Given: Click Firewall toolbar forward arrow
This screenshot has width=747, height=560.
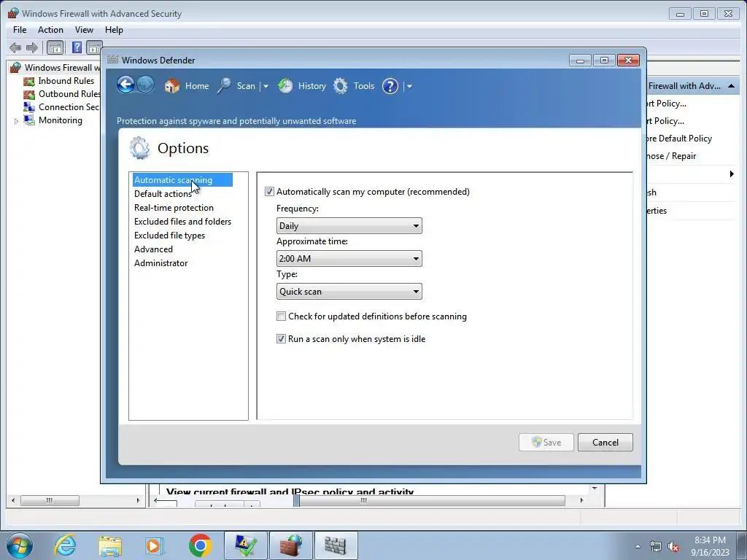Looking at the screenshot, I should 32,47.
